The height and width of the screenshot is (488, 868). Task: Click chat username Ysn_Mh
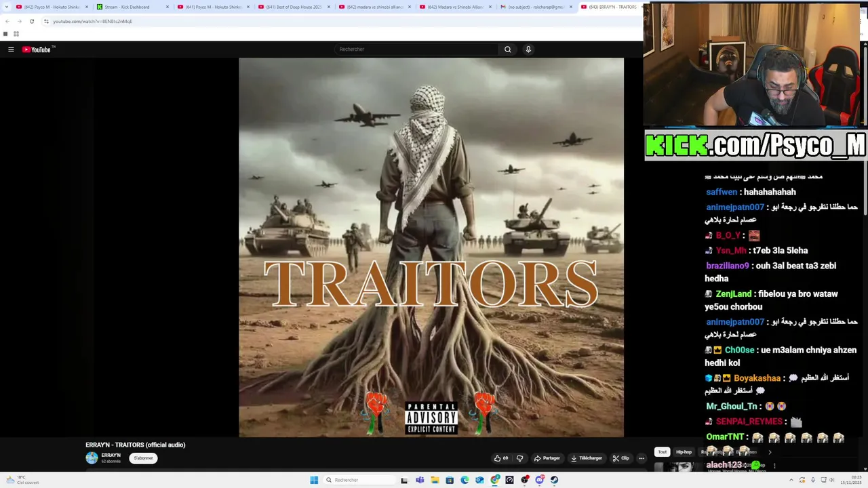click(x=731, y=251)
